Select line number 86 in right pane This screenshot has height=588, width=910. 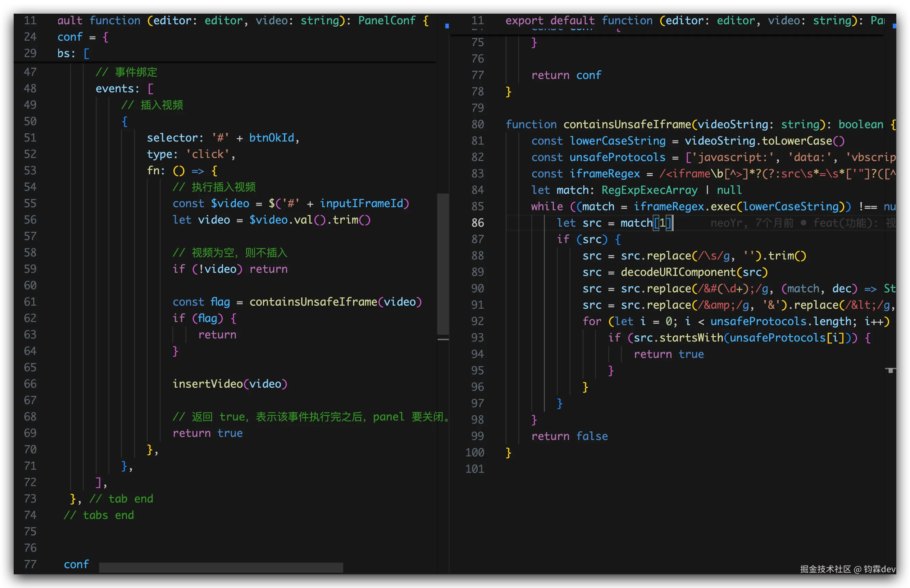pyautogui.click(x=477, y=223)
